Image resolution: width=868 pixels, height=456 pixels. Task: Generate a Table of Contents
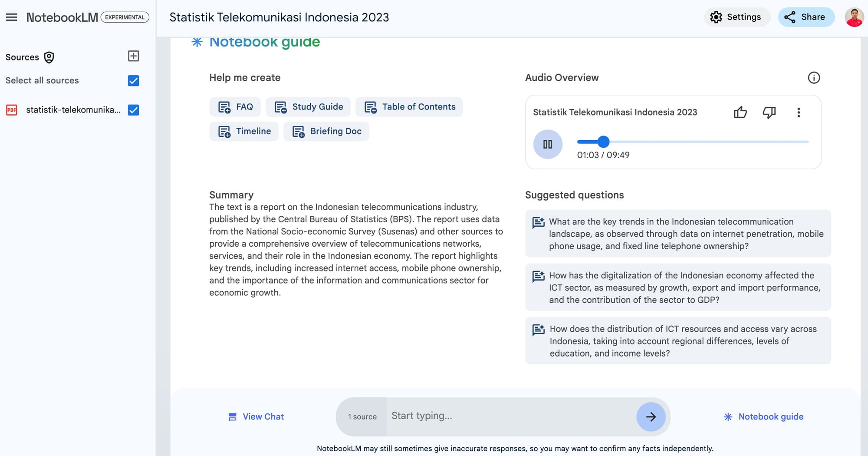(409, 107)
